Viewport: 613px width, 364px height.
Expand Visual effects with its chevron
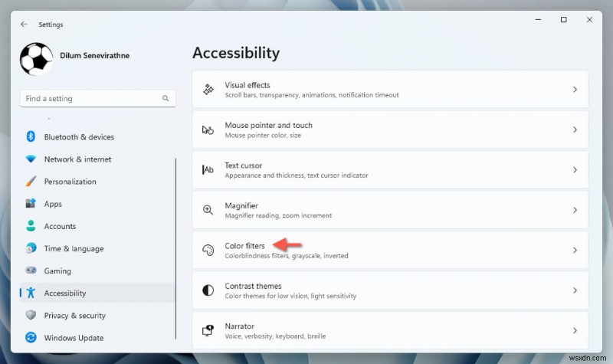(575, 90)
